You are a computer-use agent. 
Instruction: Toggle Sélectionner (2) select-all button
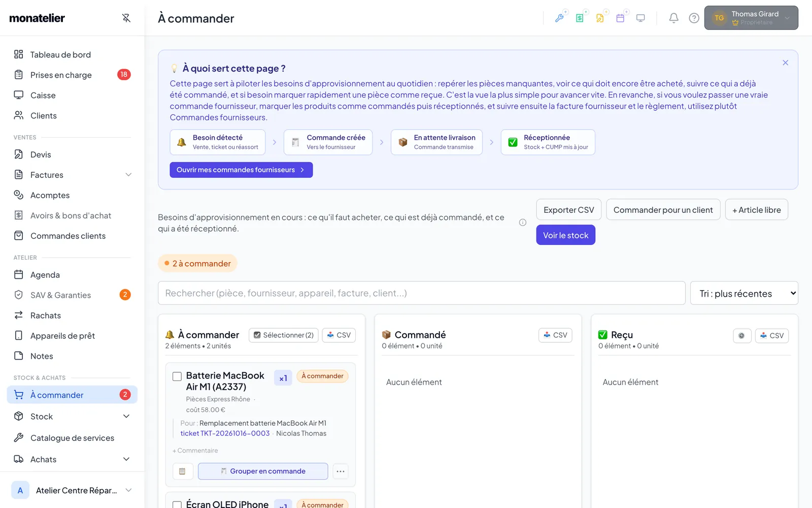point(284,335)
